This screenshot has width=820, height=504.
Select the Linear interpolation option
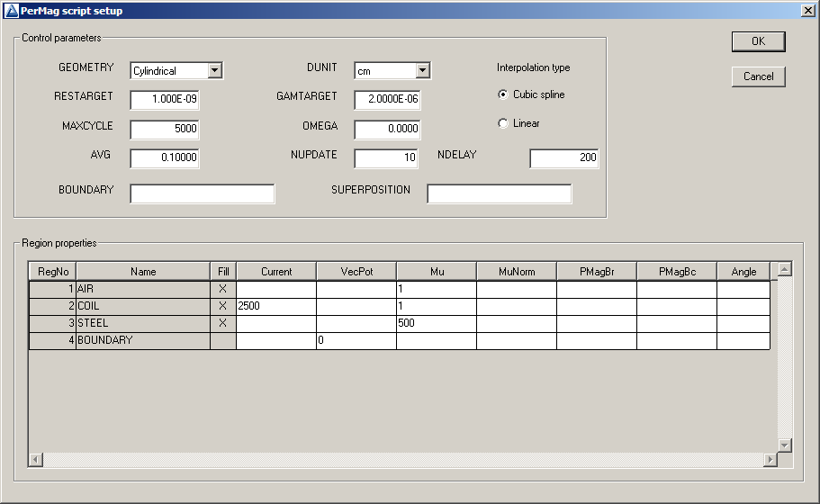[x=503, y=123]
